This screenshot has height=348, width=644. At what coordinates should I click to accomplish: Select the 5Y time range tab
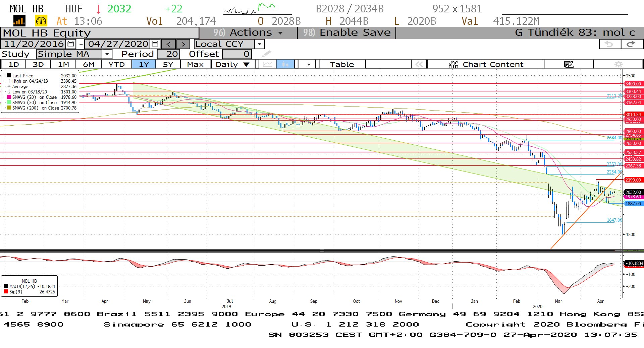(168, 64)
